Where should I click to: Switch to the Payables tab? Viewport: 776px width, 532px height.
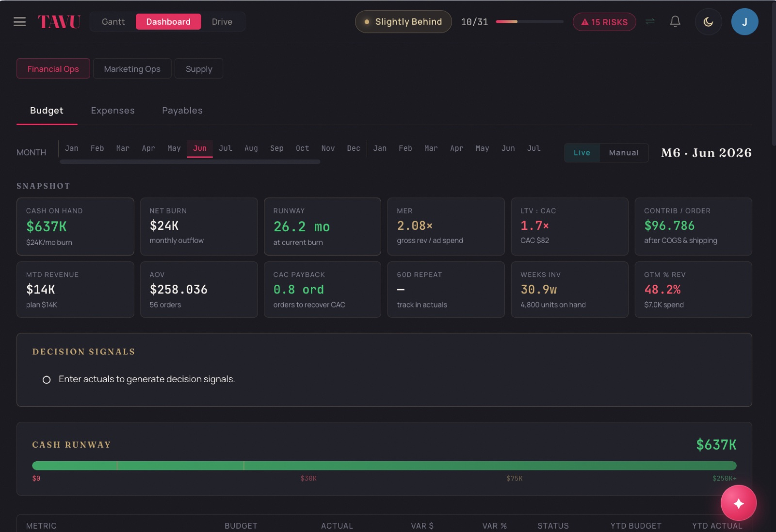pos(182,111)
